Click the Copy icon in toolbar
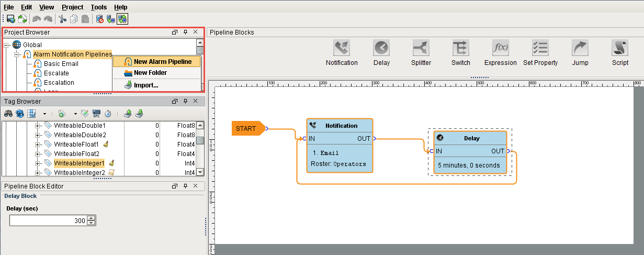The height and width of the screenshot is (255, 644). pyautogui.click(x=74, y=19)
